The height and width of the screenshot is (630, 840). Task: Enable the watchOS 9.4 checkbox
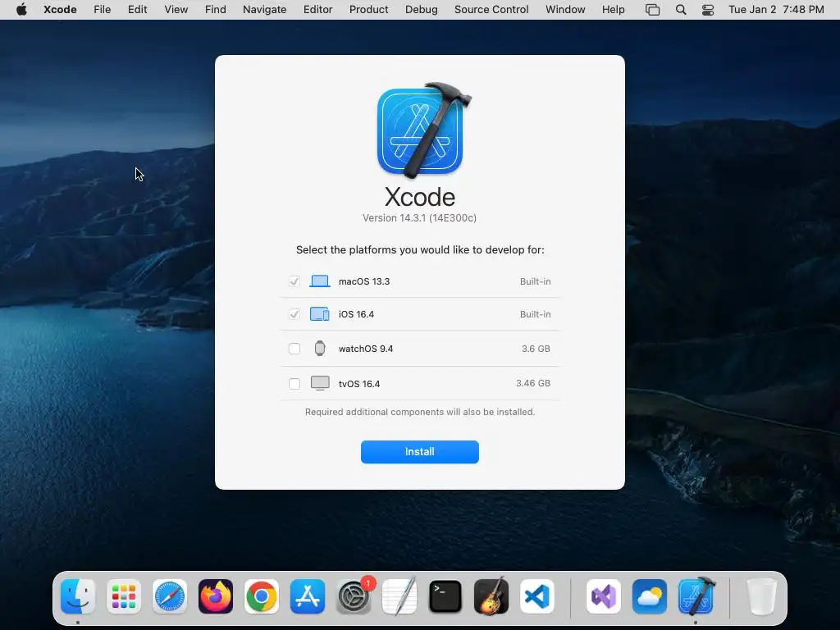pyautogui.click(x=294, y=349)
